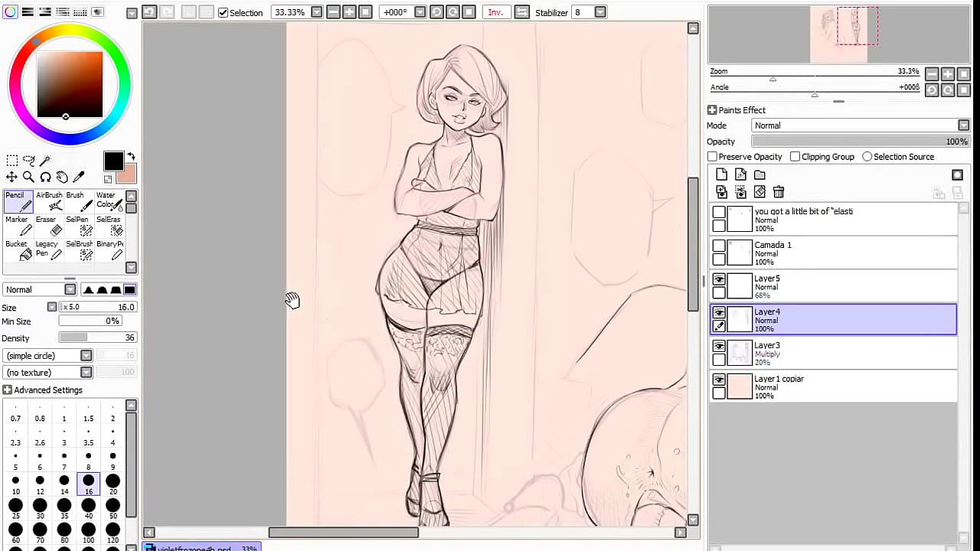
Task: Select the Bucket fill tool
Action: [x=16, y=249]
